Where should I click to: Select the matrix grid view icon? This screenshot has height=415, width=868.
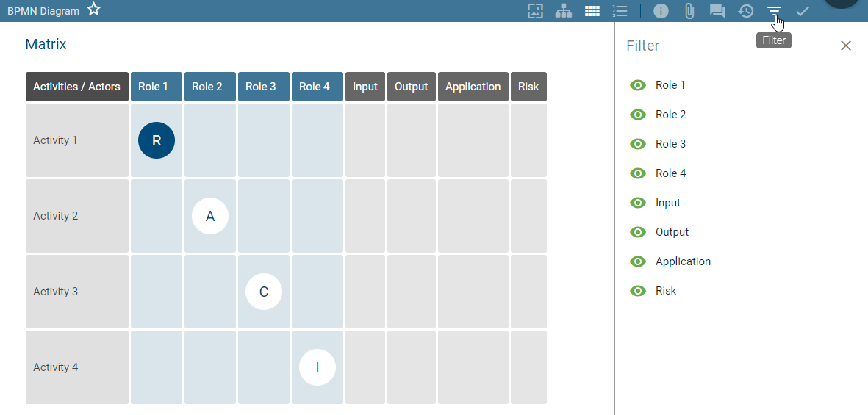592,11
